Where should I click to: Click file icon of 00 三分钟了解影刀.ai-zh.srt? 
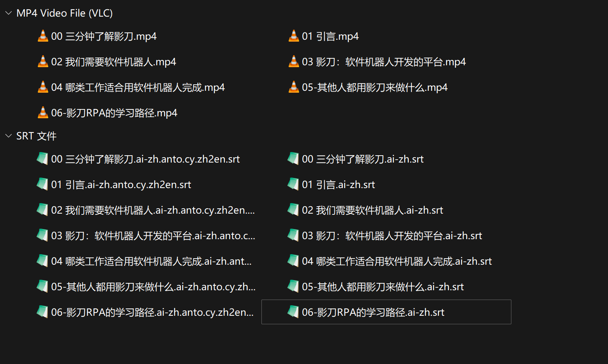[x=293, y=158]
